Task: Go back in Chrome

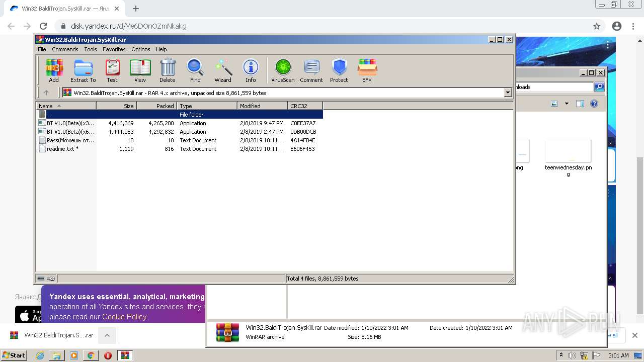Action: pos(11,26)
